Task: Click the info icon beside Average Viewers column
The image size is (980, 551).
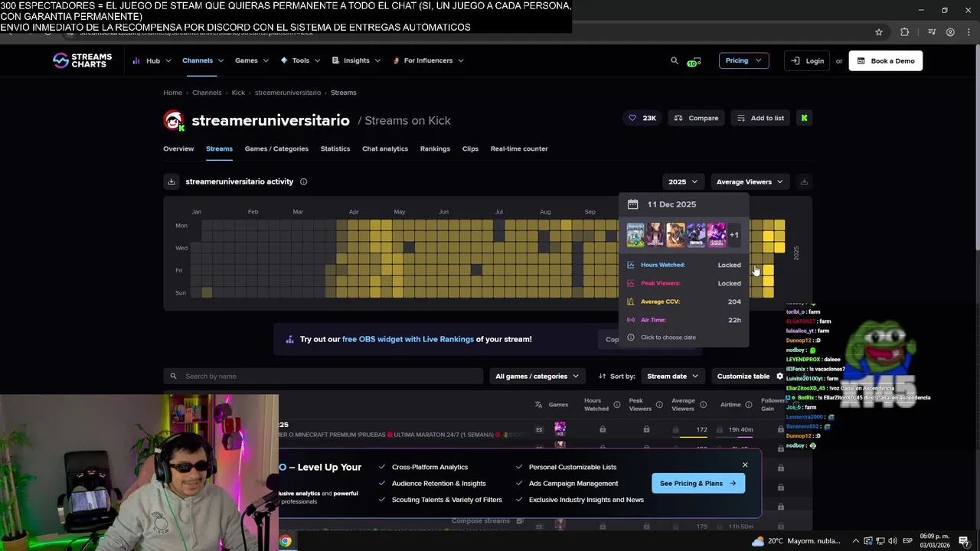Action: (703, 404)
